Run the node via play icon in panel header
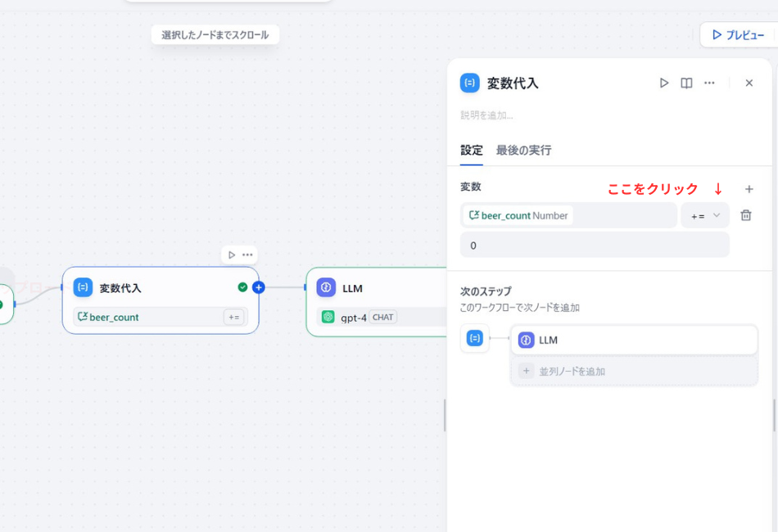 pos(663,83)
